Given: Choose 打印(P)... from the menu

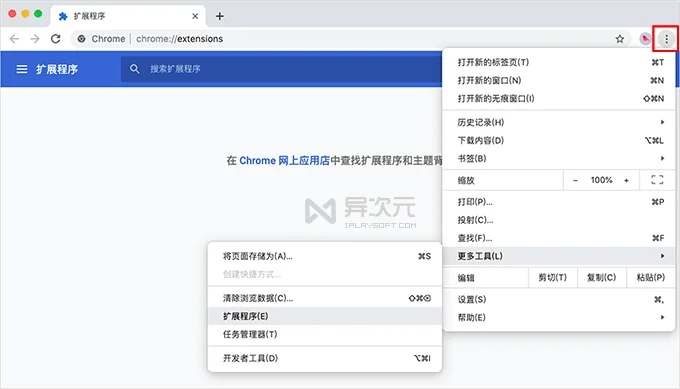Looking at the screenshot, I should [x=559, y=202].
